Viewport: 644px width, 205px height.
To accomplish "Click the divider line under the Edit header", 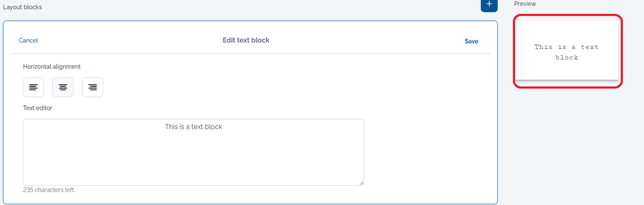I will pyautogui.click(x=250, y=53).
